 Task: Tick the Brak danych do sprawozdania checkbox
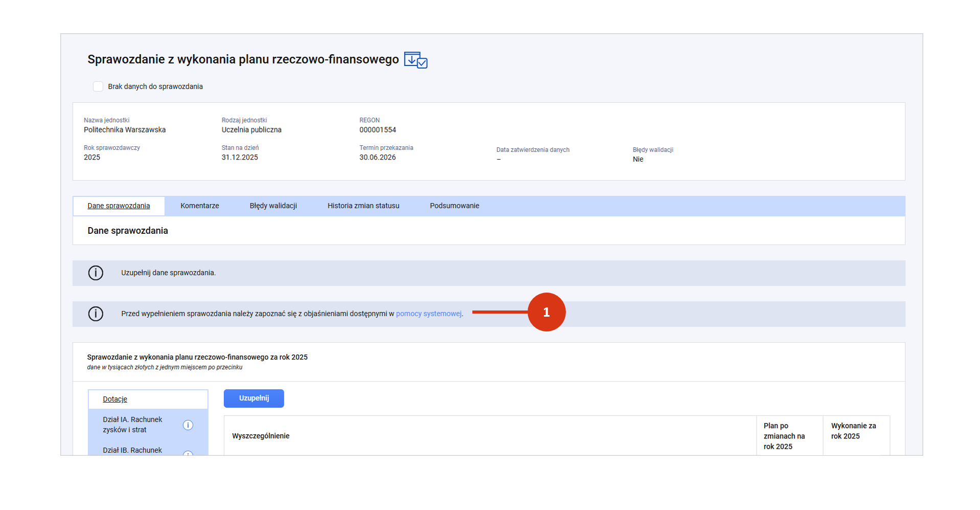pos(98,86)
